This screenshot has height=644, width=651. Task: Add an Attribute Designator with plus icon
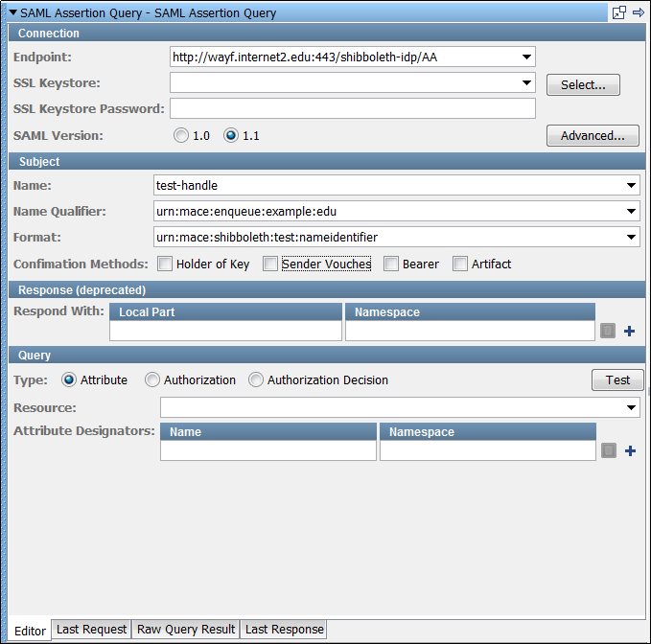[630, 450]
